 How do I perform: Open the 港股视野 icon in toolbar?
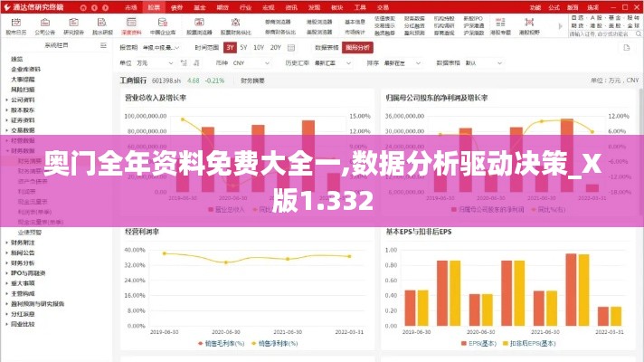(x=529, y=26)
